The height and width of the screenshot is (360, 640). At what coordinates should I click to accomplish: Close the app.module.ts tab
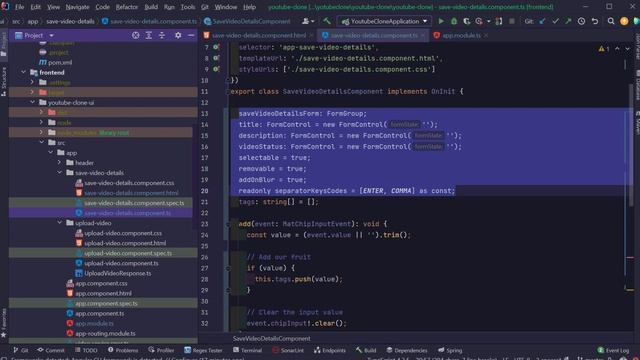coord(486,36)
